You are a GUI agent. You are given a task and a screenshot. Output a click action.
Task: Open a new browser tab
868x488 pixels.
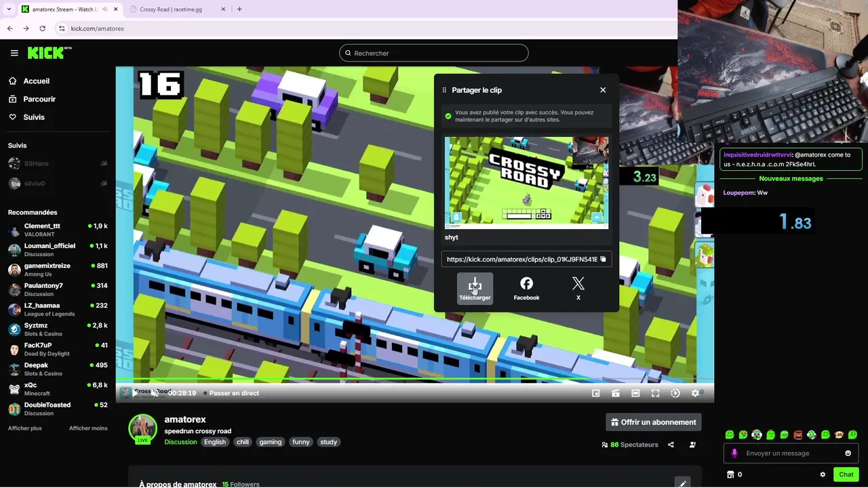(x=239, y=9)
